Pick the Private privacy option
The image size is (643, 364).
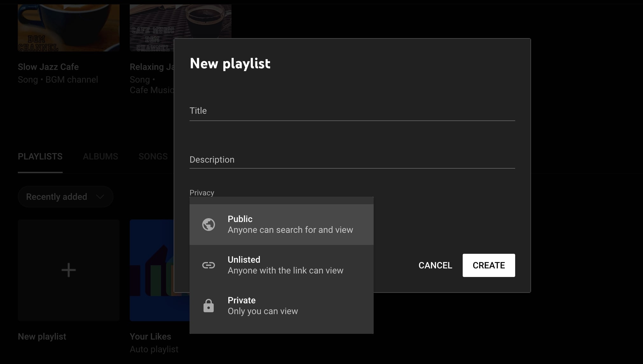click(281, 306)
